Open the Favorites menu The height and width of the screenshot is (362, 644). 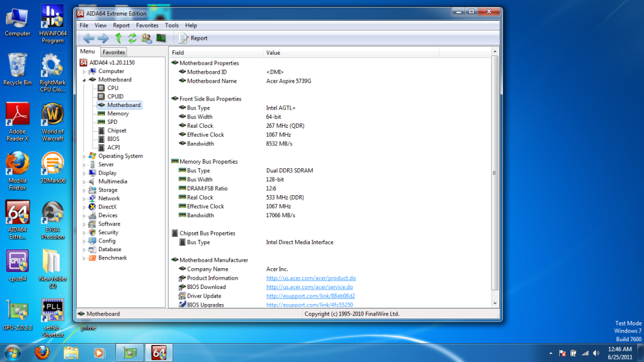pyautogui.click(x=147, y=25)
